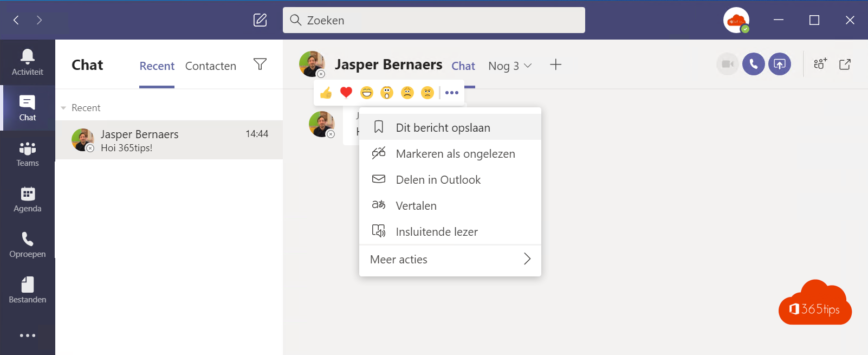Open Insluitende lezer
868x355 pixels.
pyautogui.click(x=450, y=231)
